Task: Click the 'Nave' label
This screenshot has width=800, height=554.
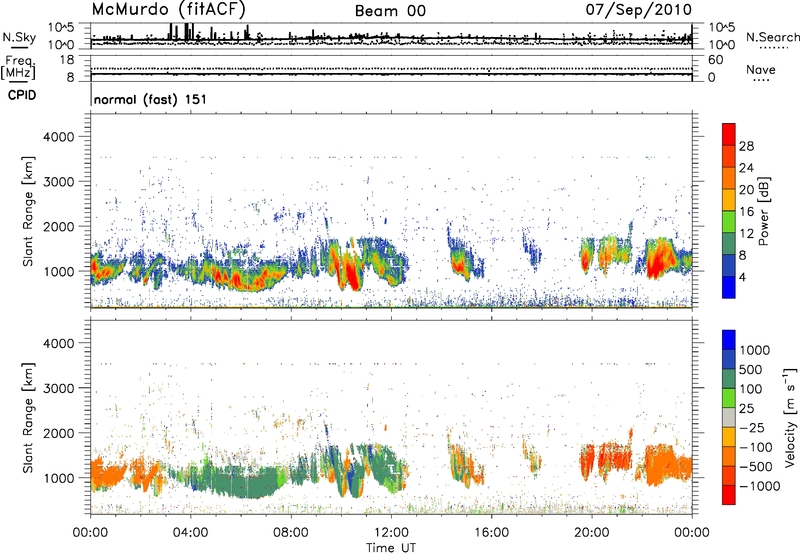Action: point(761,69)
